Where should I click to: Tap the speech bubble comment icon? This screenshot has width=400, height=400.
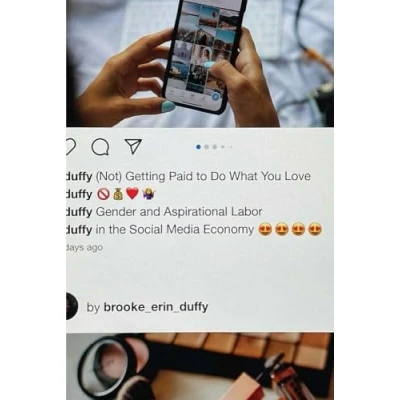click(x=100, y=147)
